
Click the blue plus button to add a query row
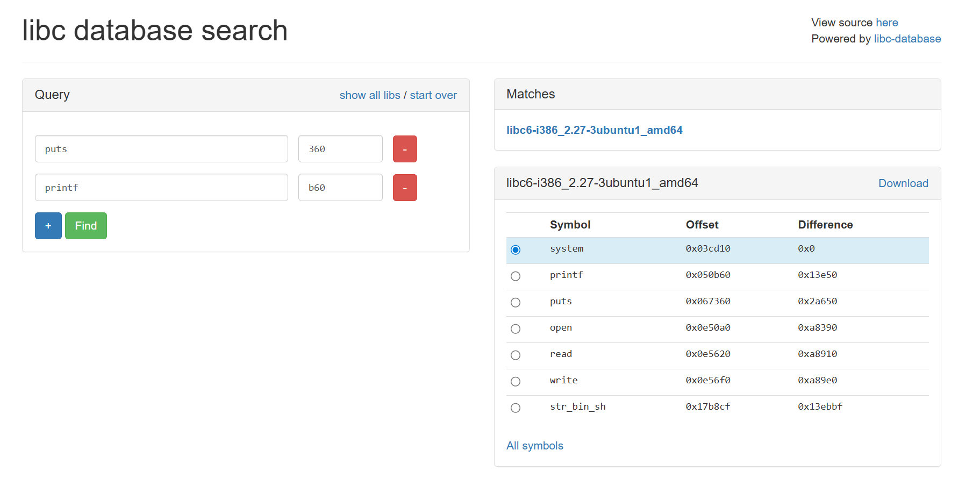[x=48, y=226]
